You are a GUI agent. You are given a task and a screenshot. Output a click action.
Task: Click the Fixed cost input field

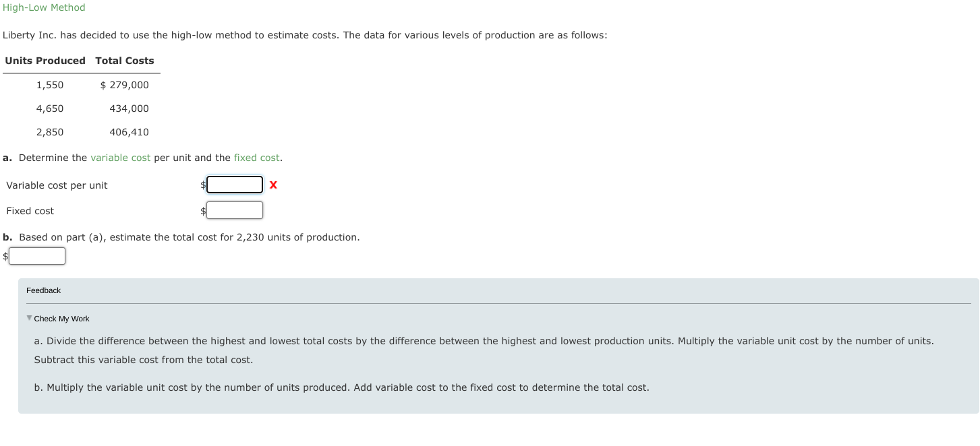(x=234, y=210)
